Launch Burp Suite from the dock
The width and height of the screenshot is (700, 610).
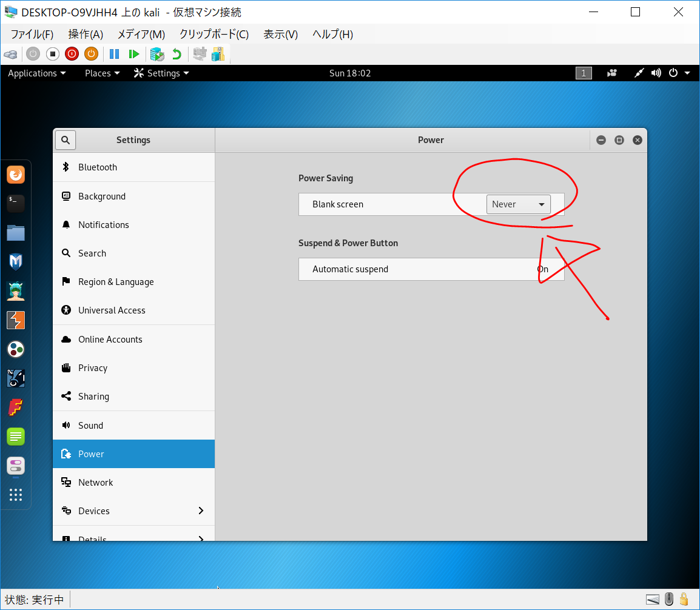tap(16, 320)
